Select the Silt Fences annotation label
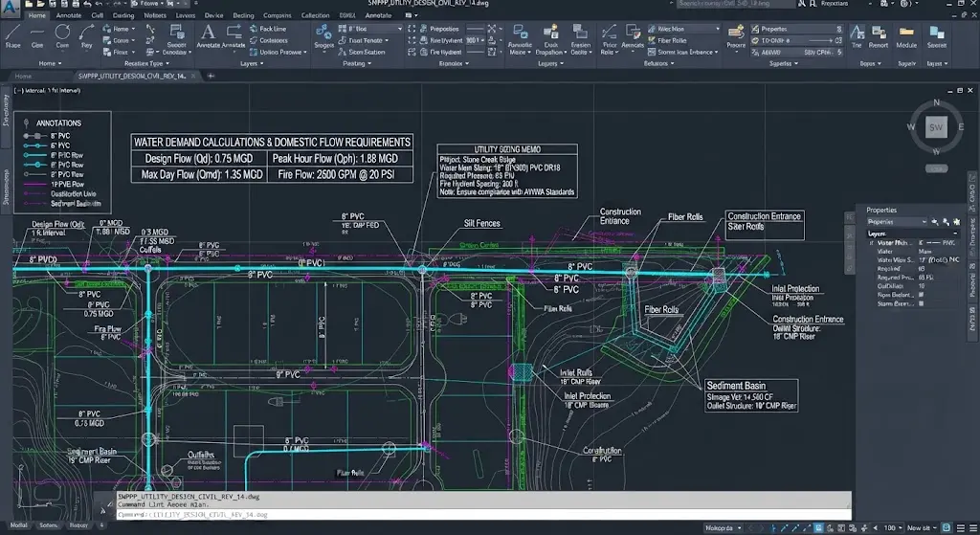The width and height of the screenshot is (980, 535). coord(482,223)
